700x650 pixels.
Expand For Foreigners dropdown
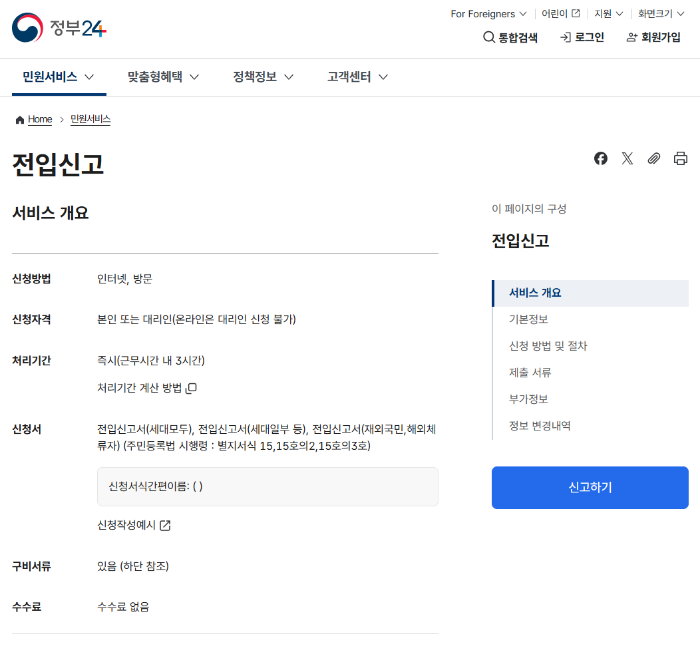pos(488,14)
